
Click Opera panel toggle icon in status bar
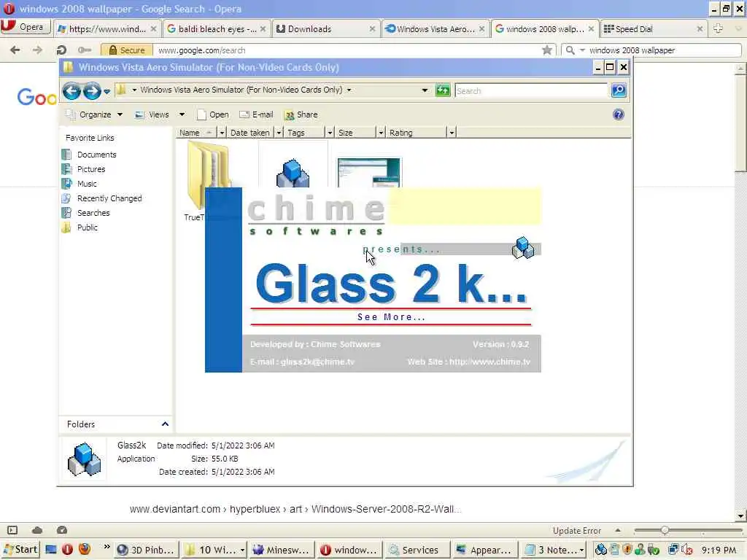pos(12,530)
